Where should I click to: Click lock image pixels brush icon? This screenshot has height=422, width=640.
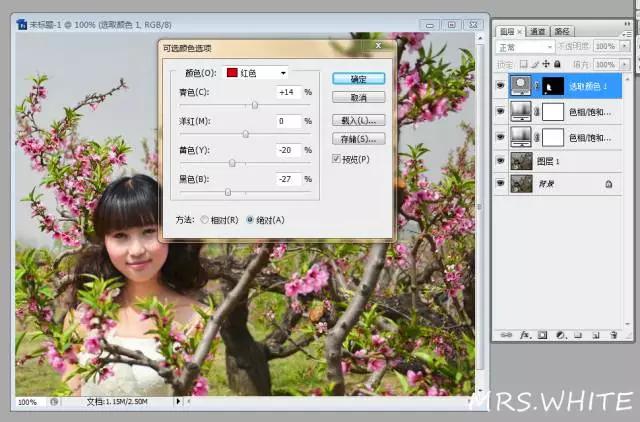tap(535, 64)
